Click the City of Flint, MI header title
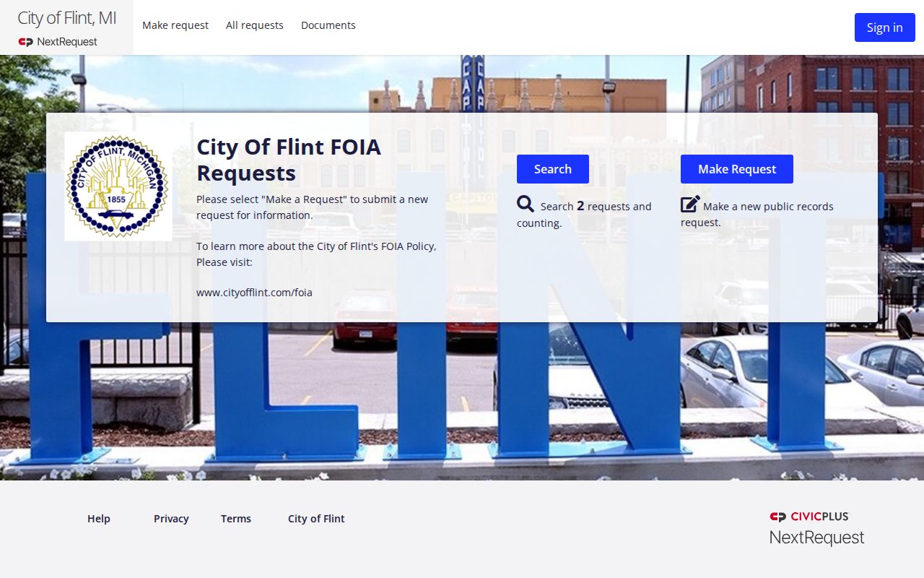 tap(66, 18)
